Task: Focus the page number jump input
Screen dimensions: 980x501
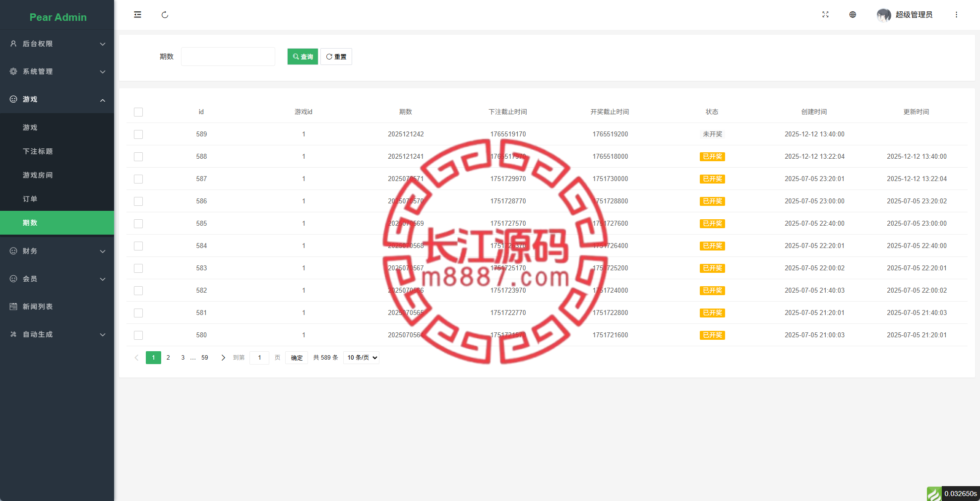Action: pyautogui.click(x=259, y=358)
